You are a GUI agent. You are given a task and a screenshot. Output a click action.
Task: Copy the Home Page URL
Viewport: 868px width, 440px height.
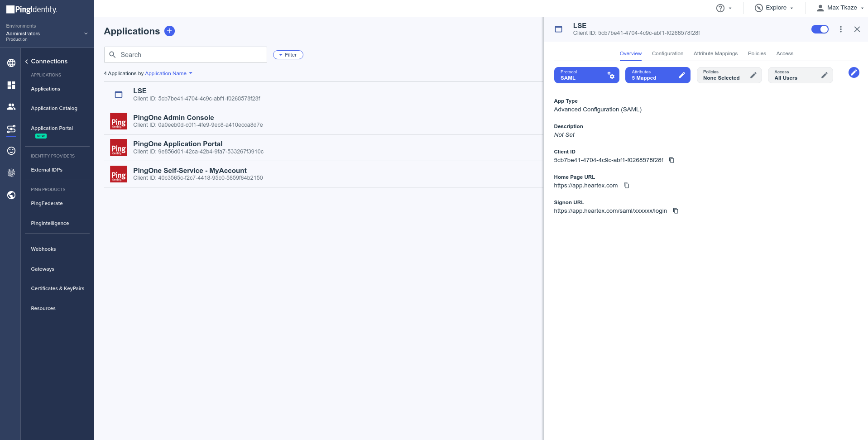coord(626,186)
